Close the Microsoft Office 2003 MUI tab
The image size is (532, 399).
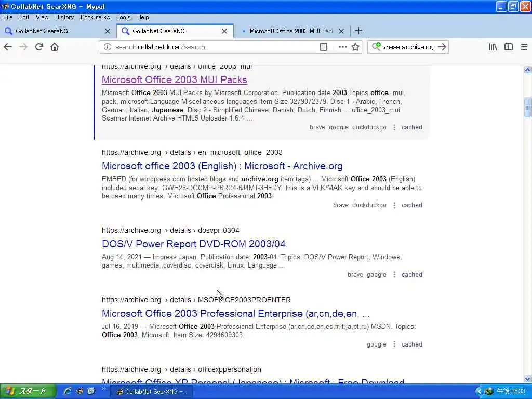(x=341, y=31)
